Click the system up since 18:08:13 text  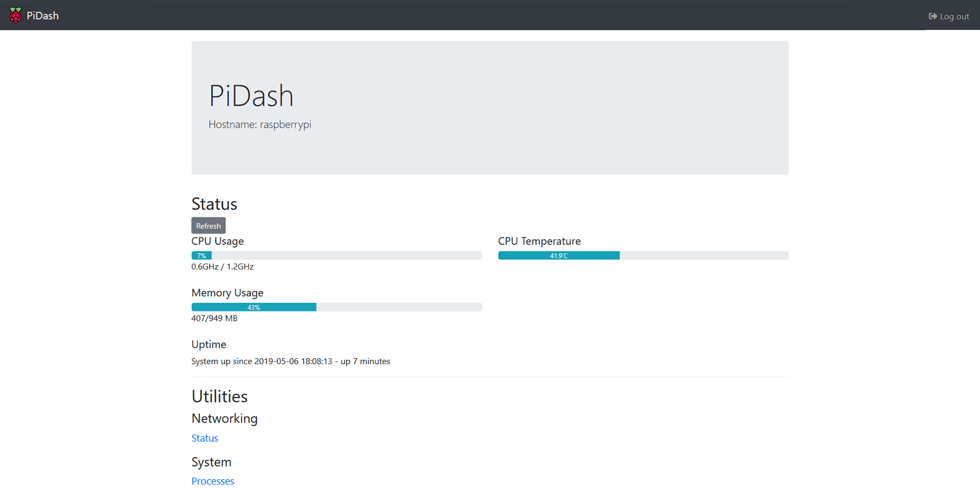point(291,361)
